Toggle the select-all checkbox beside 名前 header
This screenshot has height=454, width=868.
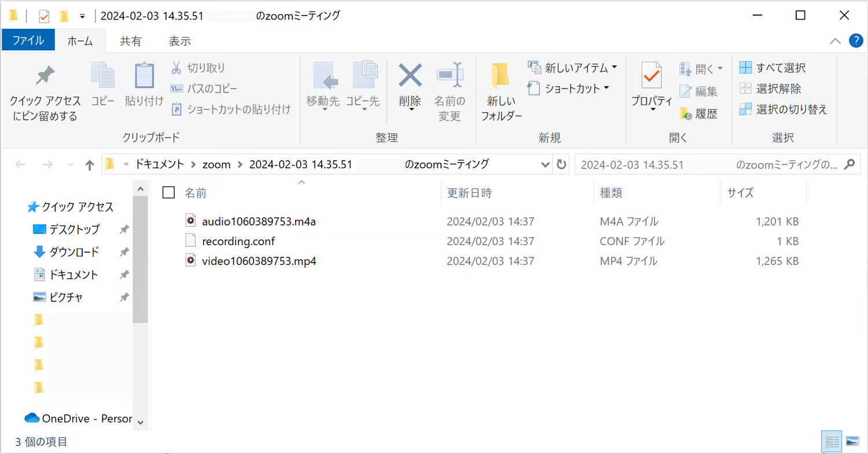click(x=168, y=193)
